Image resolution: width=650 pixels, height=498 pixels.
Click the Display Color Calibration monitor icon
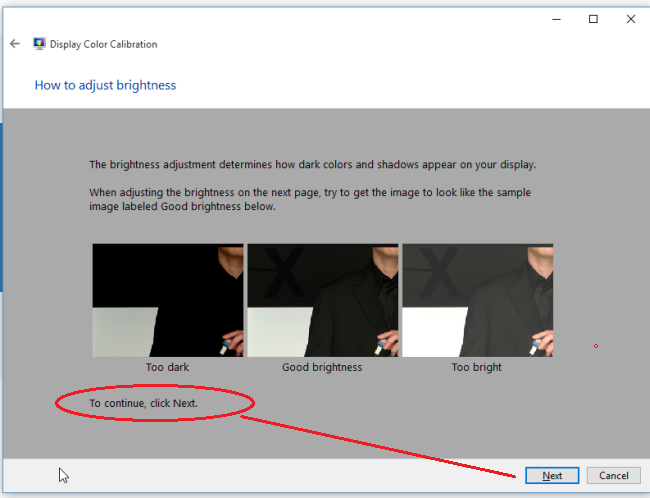pos(39,44)
